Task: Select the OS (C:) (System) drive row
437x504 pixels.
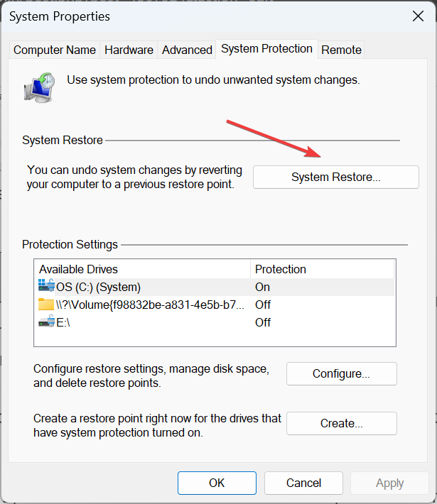Action: click(142, 287)
